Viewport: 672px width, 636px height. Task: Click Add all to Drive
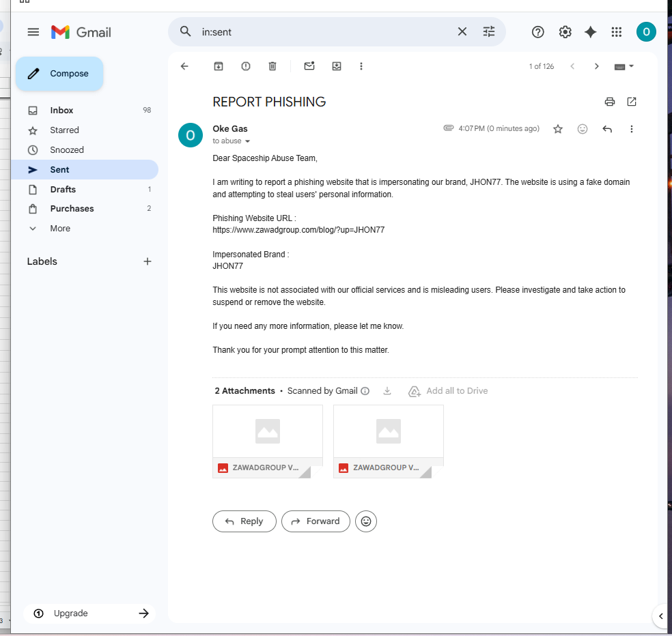coord(448,391)
